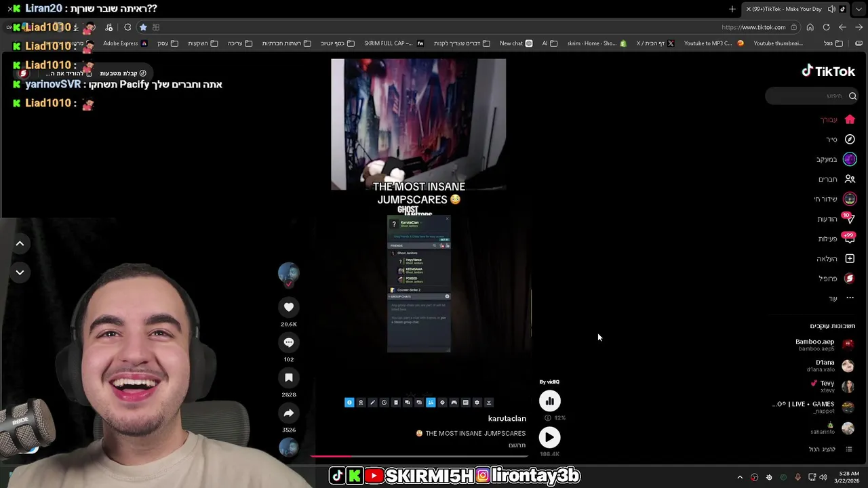868x488 pixels.
Task: Focus the TikTok search (חיפוש) field
Action: click(812, 96)
